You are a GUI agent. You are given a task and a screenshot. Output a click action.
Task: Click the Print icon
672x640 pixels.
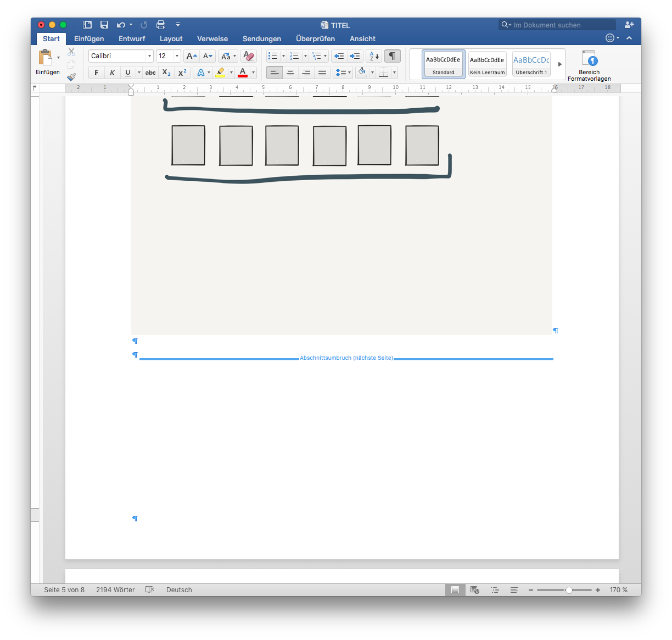[161, 25]
